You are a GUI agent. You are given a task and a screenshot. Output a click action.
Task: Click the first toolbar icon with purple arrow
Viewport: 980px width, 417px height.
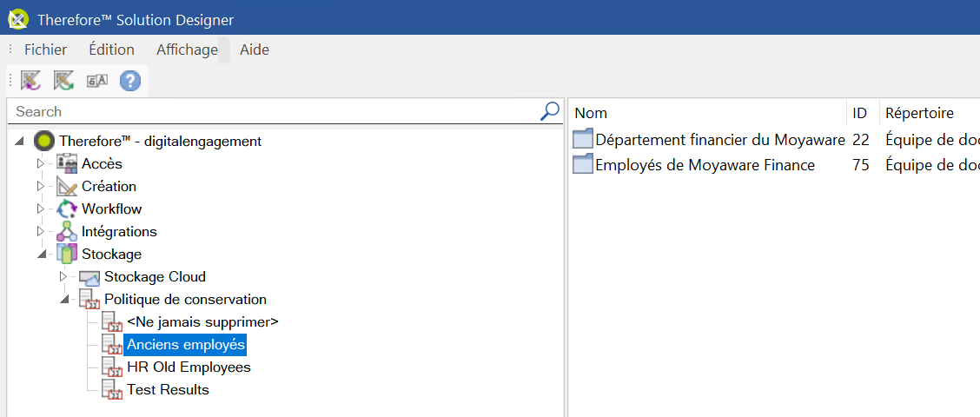[x=31, y=81]
